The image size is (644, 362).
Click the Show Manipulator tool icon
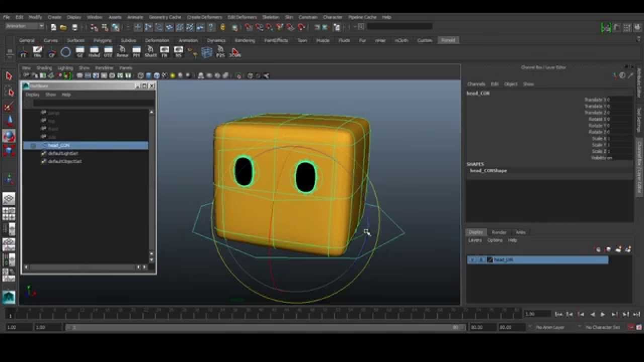[9, 179]
